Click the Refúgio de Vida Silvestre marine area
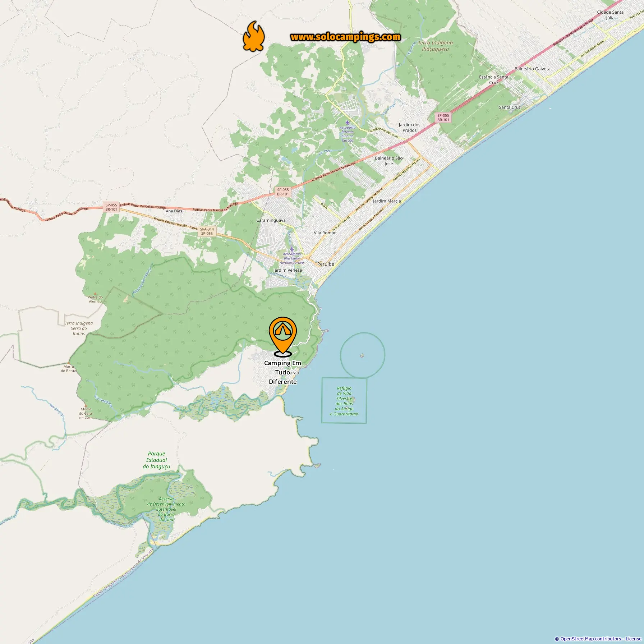Image resolution: width=644 pixels, height=644 pixels. 344,400
